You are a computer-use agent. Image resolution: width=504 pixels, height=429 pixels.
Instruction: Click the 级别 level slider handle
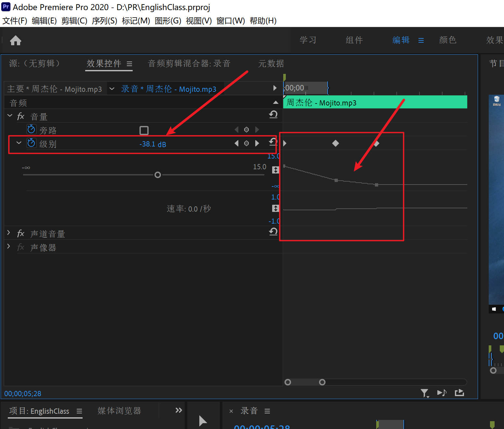coord(158,175)
